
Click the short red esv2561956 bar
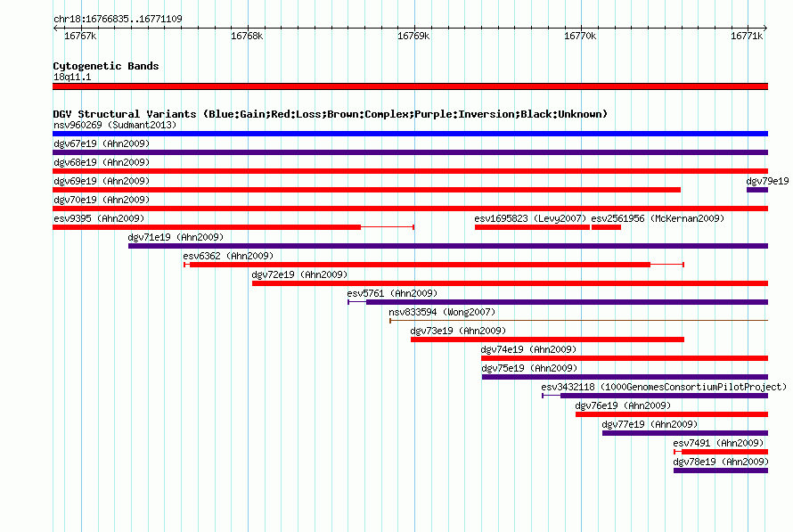tap(606, 227)
